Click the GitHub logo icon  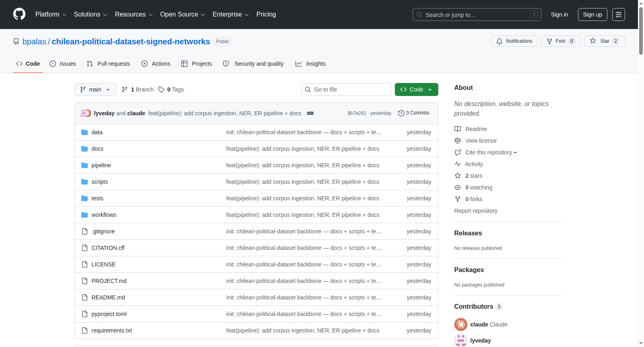tap(19, 14)
